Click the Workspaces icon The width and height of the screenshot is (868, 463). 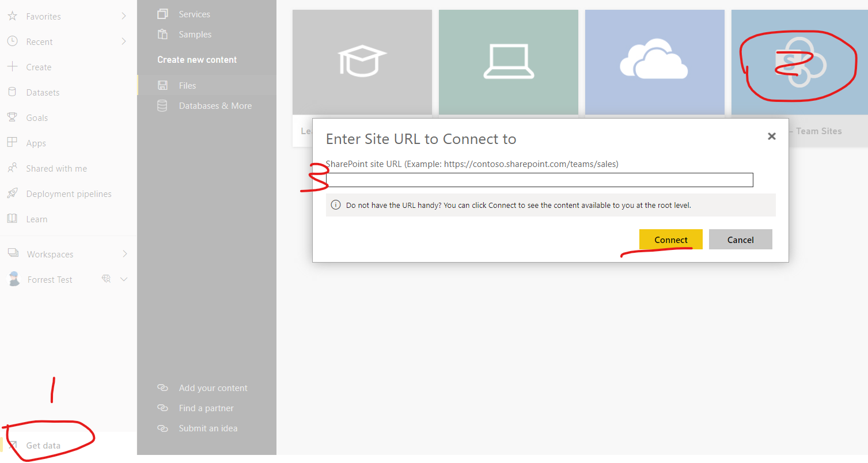pos(13,254)
